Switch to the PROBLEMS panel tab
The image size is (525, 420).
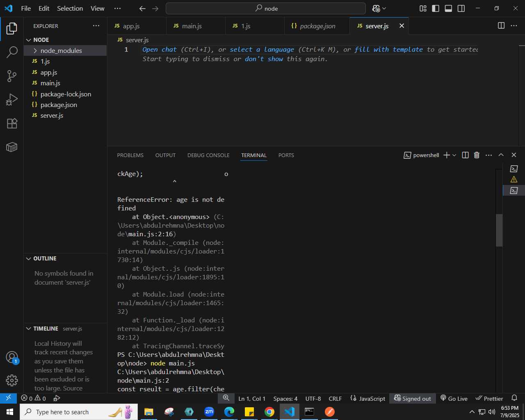click(130, 155)
